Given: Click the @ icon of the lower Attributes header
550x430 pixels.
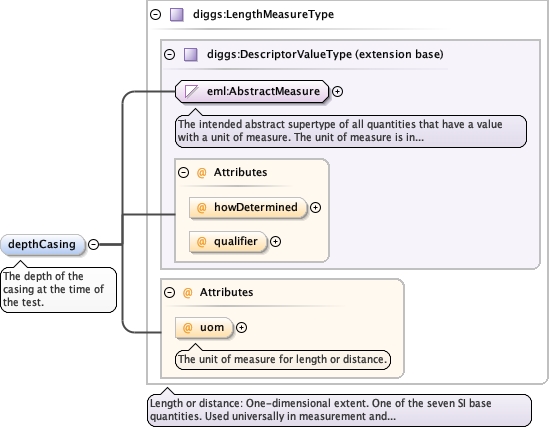Looking at the screenshot, I should [188, 293].
